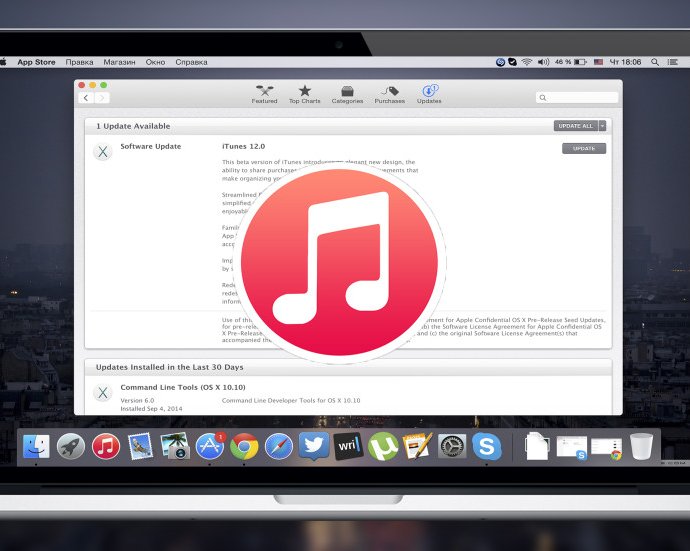
Task: Click the App Store search field
Action: (x=577, y=98)
